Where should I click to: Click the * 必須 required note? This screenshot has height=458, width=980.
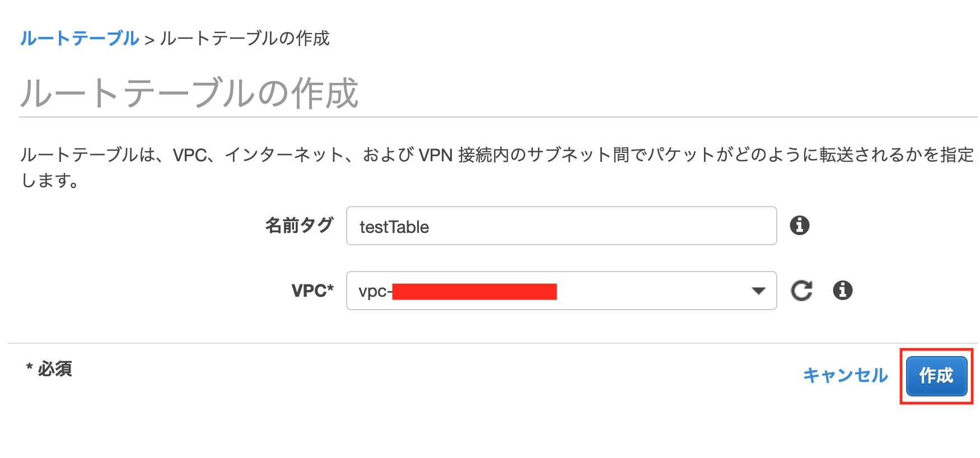[x=49, y=369]
